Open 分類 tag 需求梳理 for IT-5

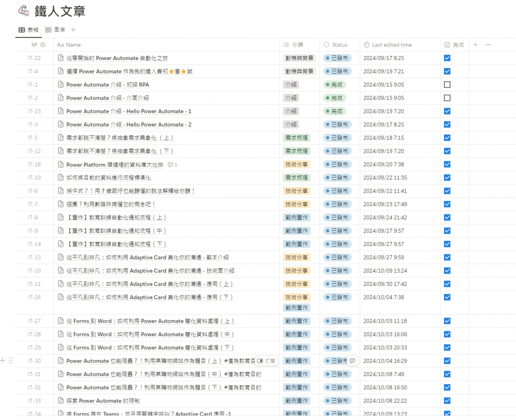[296, 138]
